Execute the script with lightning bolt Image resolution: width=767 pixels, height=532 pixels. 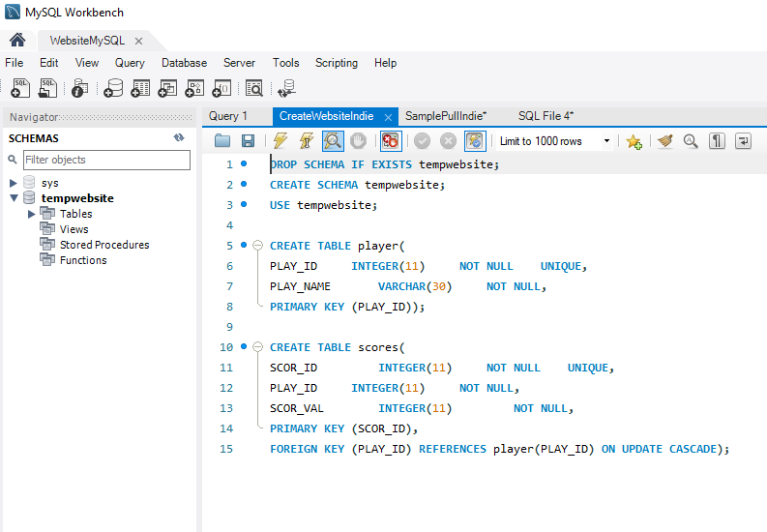tap(280, 141)
